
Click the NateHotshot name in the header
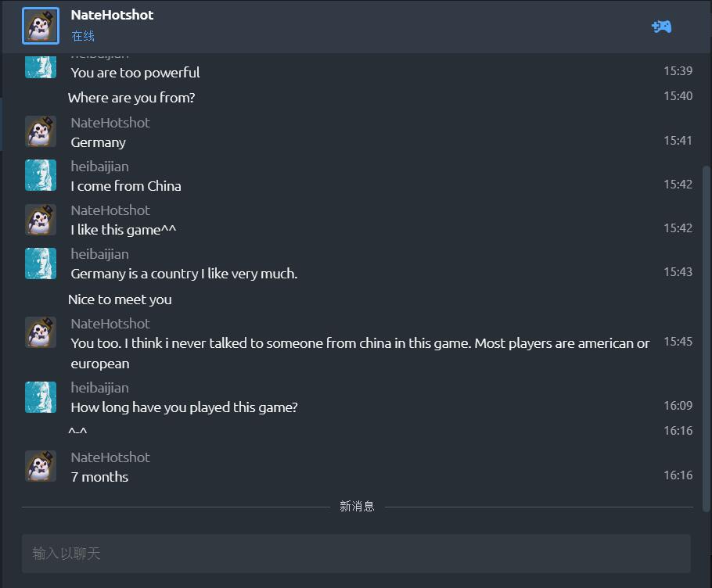[112, 15]
